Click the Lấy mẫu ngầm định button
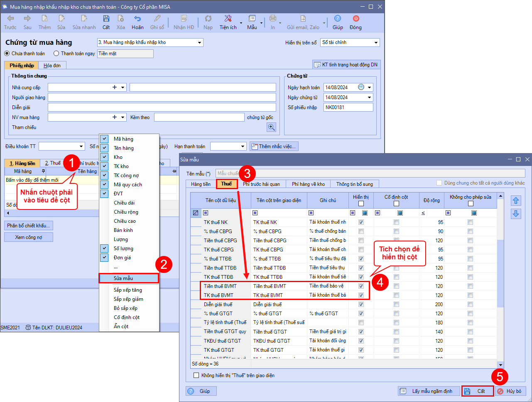The height and width of the screenshot is (402, 532). coord(429,391)
